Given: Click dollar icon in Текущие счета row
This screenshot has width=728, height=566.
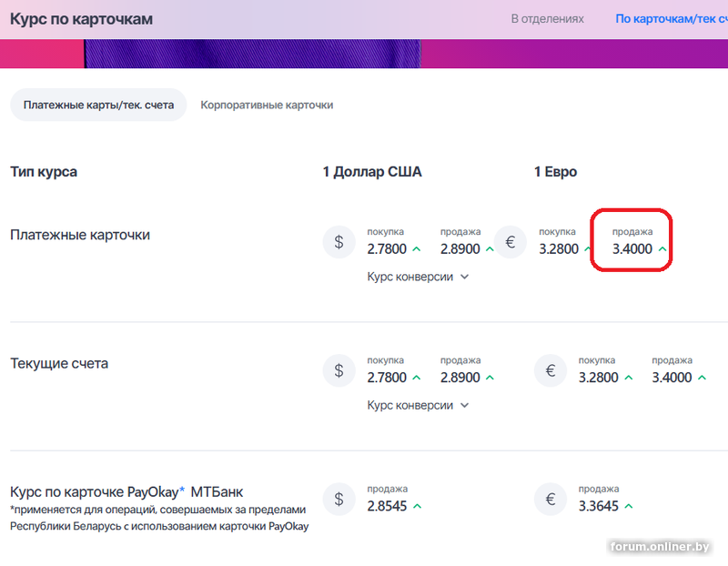Looking at the screenshot, I should [339, 370].
